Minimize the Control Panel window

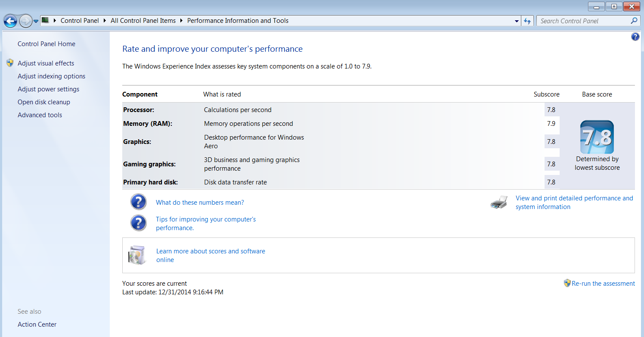[596, 6]
